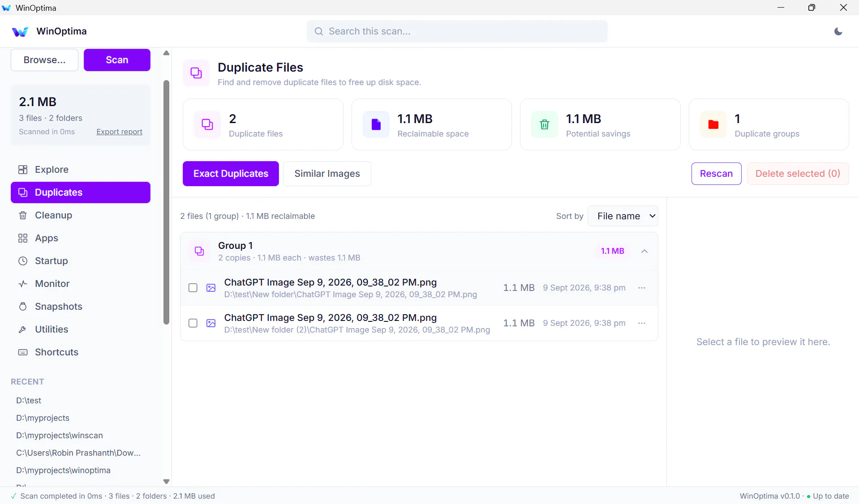The image size is (859, 504).
Task: Open the Export report link
Action: click(x=119, y=132)
